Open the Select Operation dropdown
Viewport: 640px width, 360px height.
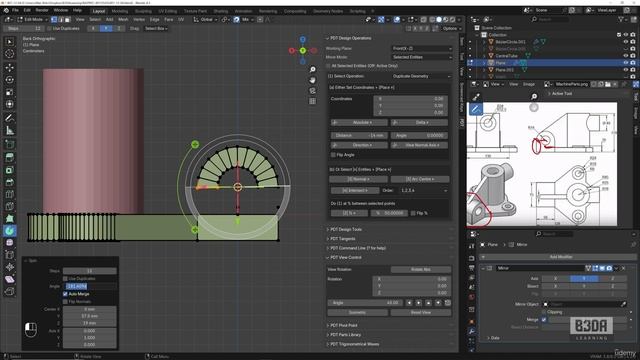pyautogui.click(x=422, y=76)
